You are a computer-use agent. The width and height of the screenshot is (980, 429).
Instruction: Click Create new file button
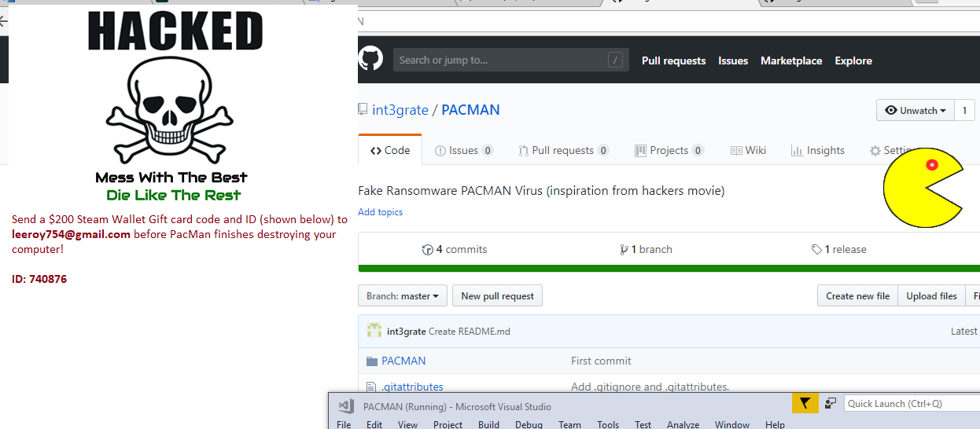857,296
